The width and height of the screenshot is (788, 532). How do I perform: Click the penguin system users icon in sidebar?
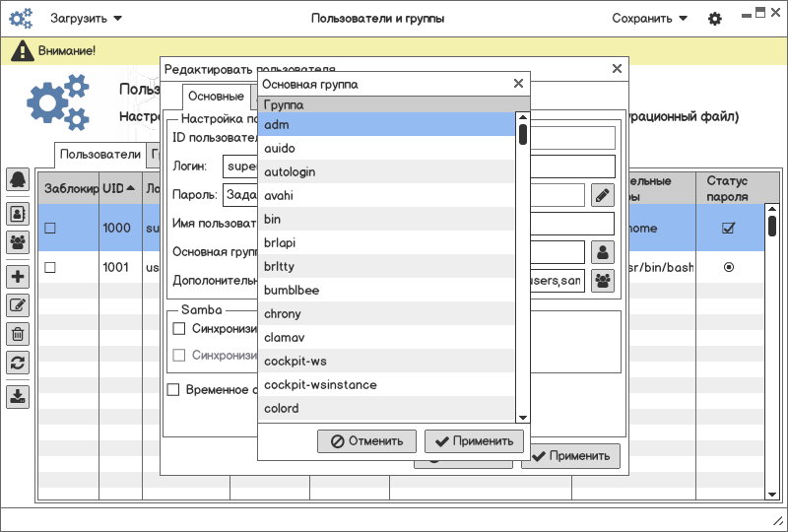pos(18,179)
